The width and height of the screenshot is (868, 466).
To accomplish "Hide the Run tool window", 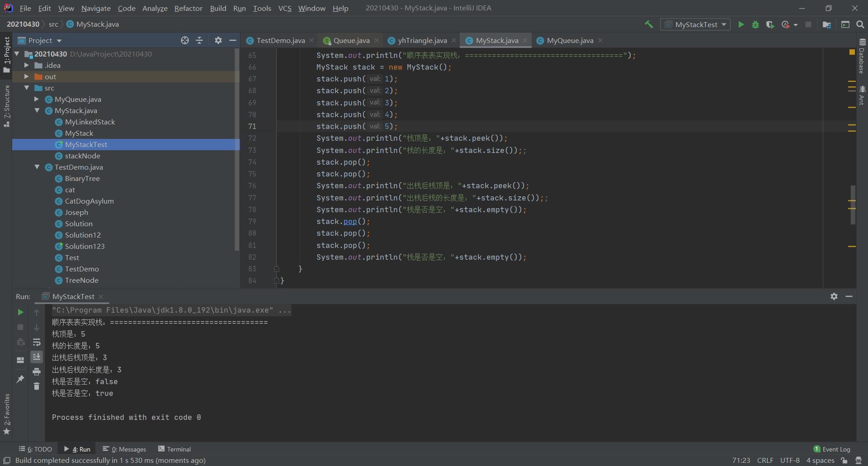I will click(x=849, y=296).
